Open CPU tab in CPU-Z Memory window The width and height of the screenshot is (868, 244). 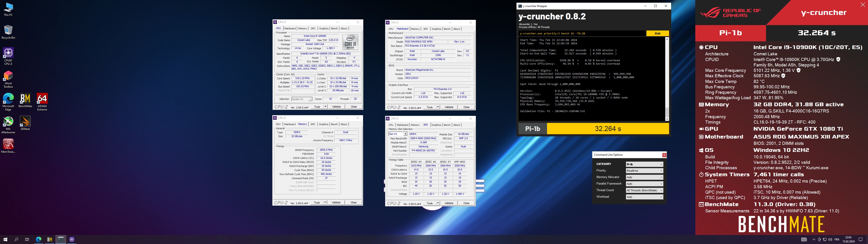[x=278, y=124]
